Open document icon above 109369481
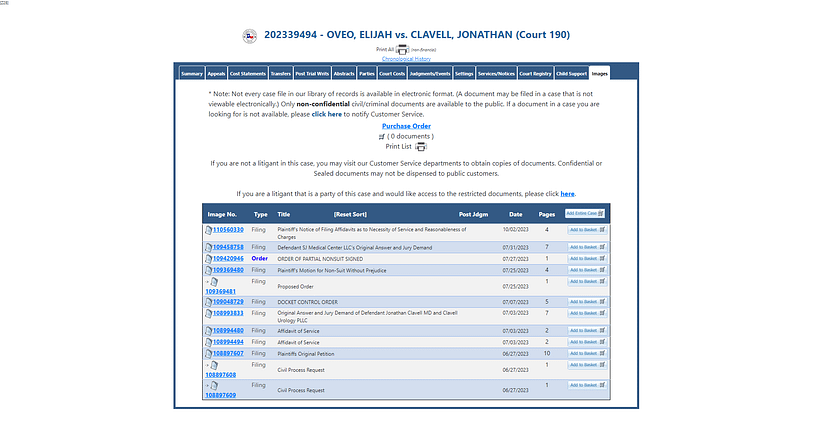This screenshot has width=819, height=434. click(214, 282)
